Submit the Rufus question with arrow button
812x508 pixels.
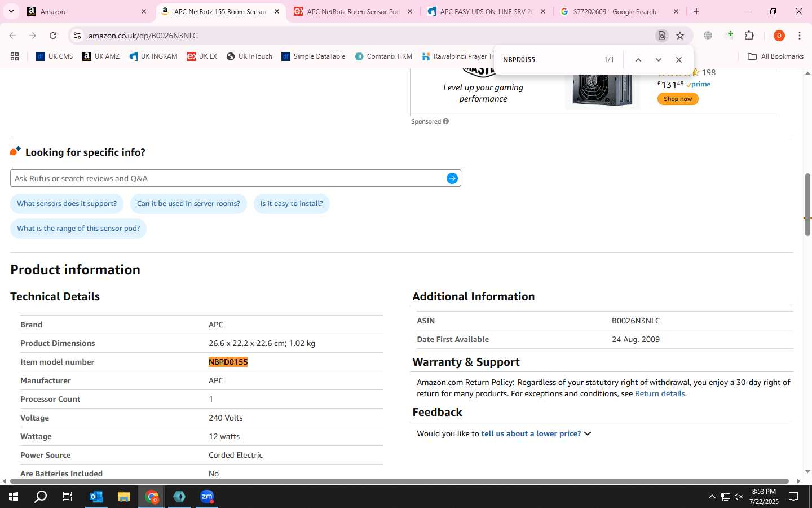click(452, 178)
